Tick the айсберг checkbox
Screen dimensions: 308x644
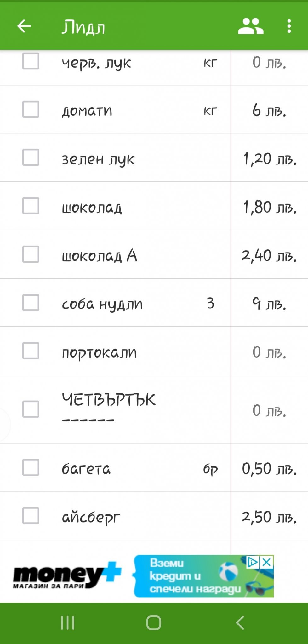(x=31, y=516)
